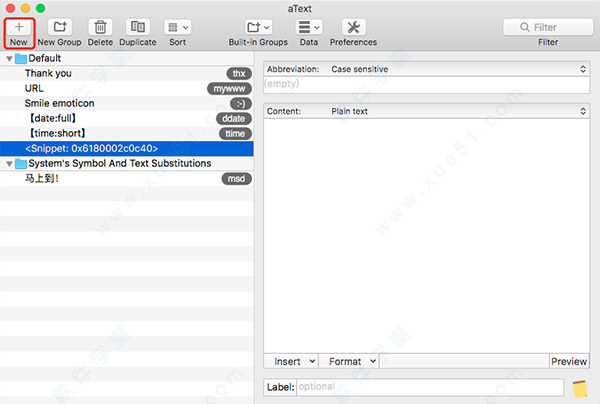Select the Default folder row
Screen dimensions: 600x404
click(x=127, y=58)
